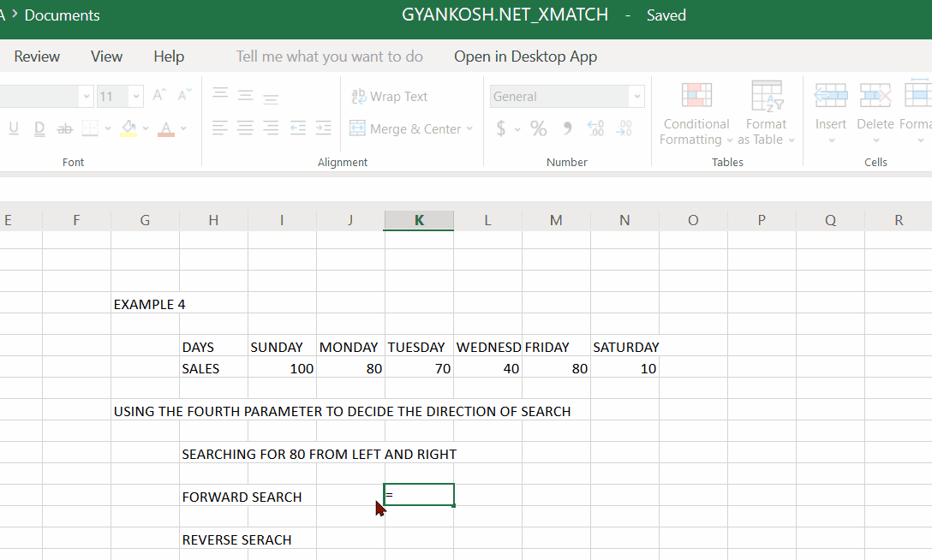Viewport: 932px width, 560px height.
Task: Expand the border style options
Action: pos(108,127)
